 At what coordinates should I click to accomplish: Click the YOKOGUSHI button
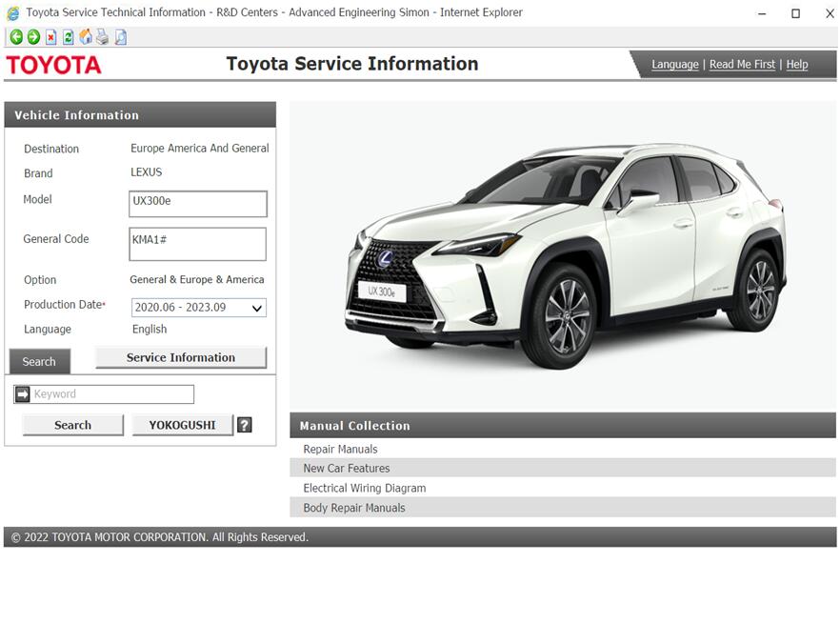pyautogui.click(x=183, y=425)
